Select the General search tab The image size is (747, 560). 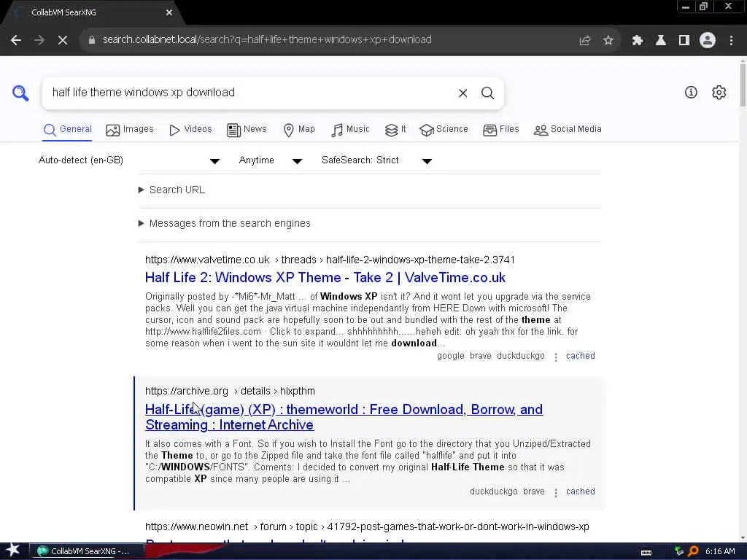coord(67,130)
